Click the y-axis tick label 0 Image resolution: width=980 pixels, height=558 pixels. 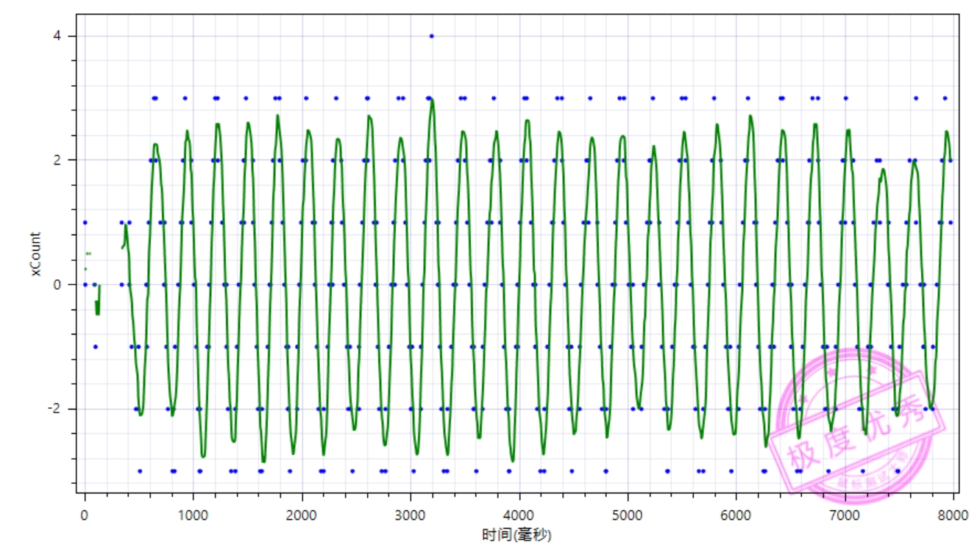(65, 285)
